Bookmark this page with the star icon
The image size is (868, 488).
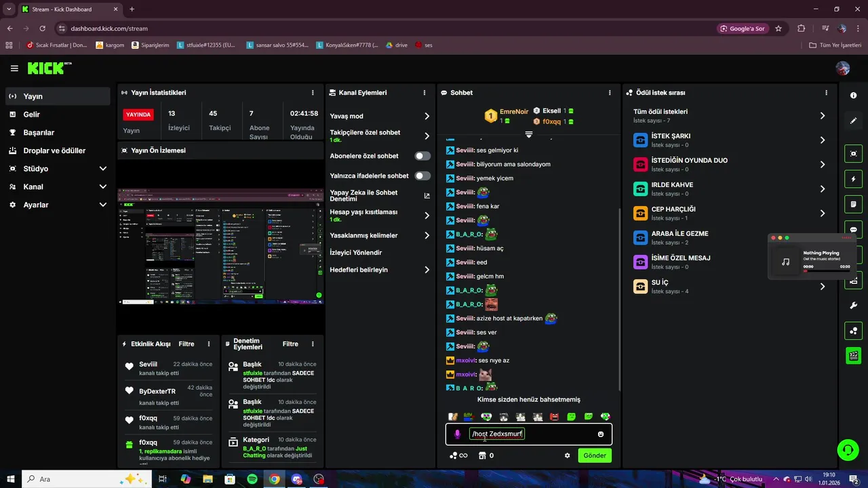778,28
